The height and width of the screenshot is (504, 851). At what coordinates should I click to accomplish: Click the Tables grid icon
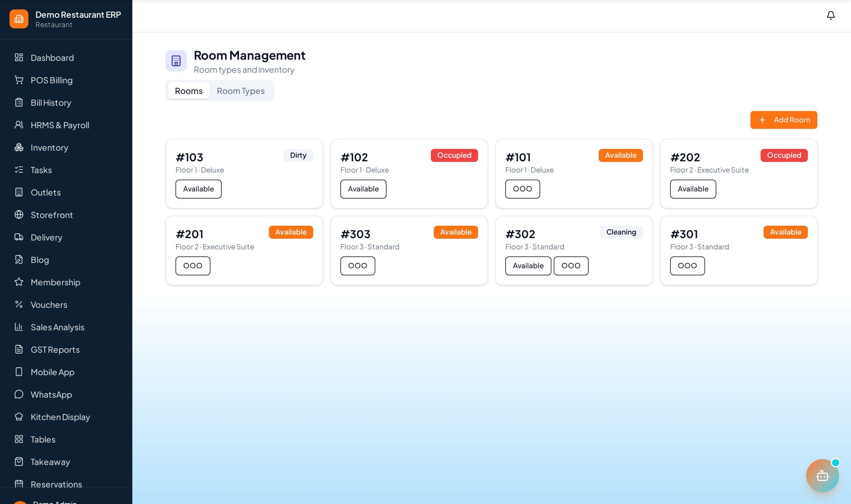tap(19, 438)
